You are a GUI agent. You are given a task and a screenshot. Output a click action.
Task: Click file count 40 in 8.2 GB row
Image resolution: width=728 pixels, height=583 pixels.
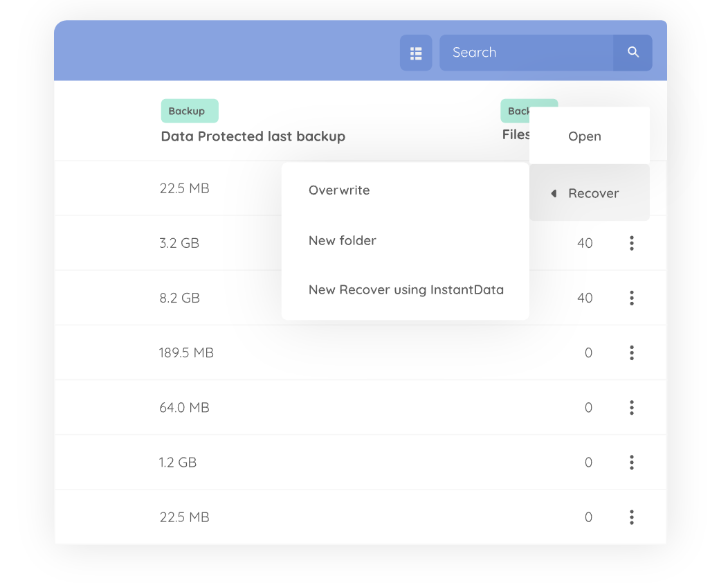coord(585,298)
